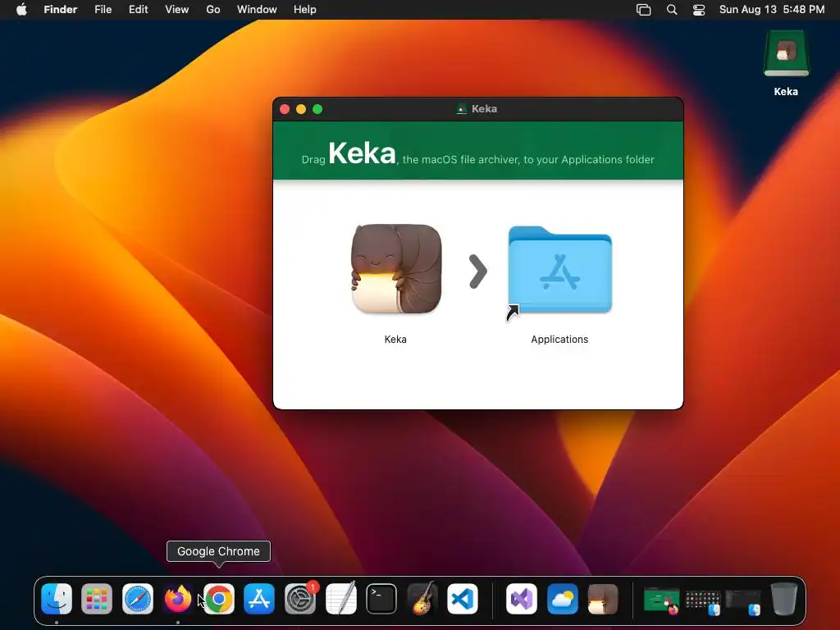Open the Finder menu
The width and height of the screenshot is (840, 630).
[61, 10]
